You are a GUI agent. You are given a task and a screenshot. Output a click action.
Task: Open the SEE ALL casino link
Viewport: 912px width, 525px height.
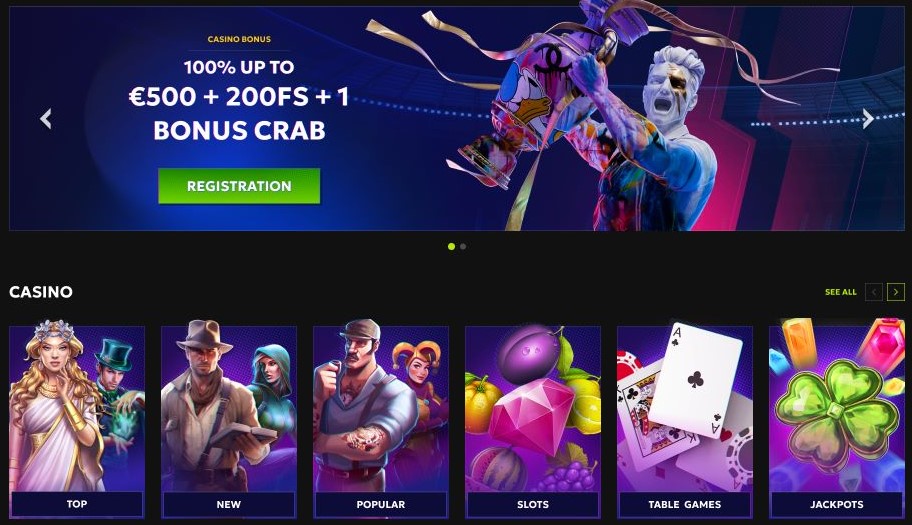tap(840, 292)
